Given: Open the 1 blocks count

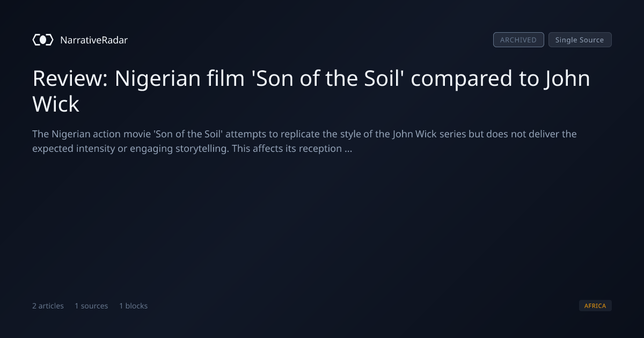Looking at the screenshot, I should 133,306.
